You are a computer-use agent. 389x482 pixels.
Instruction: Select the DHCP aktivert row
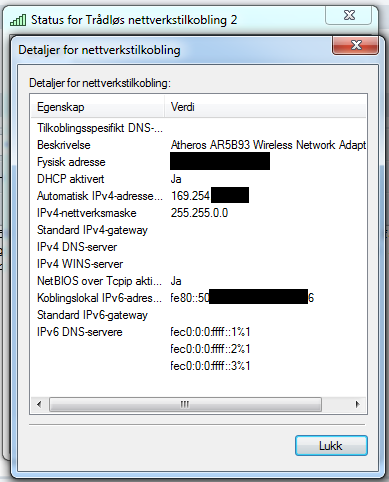point(199,179)
